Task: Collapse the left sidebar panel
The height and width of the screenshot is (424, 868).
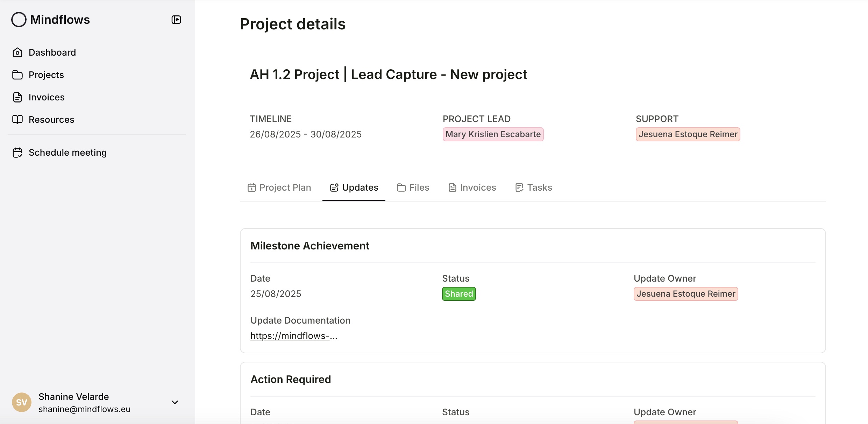Action: pyautogui.click(x=176, y=20)
